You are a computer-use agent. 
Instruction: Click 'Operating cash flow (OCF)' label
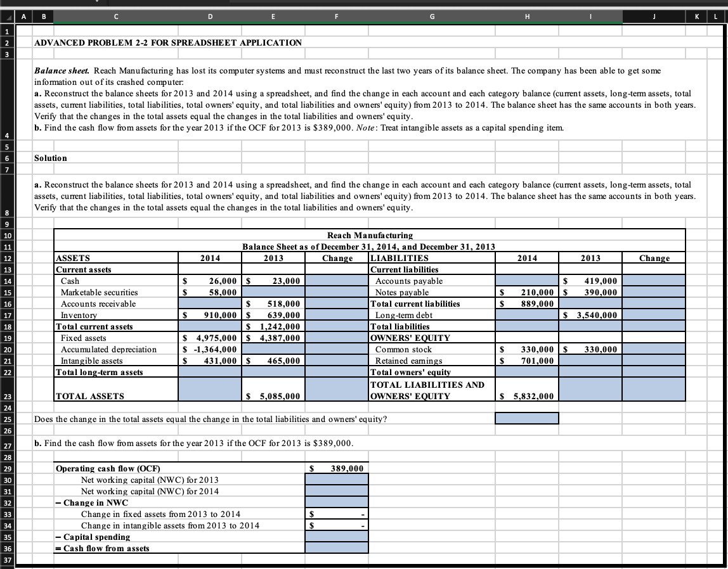coord(108,468)
